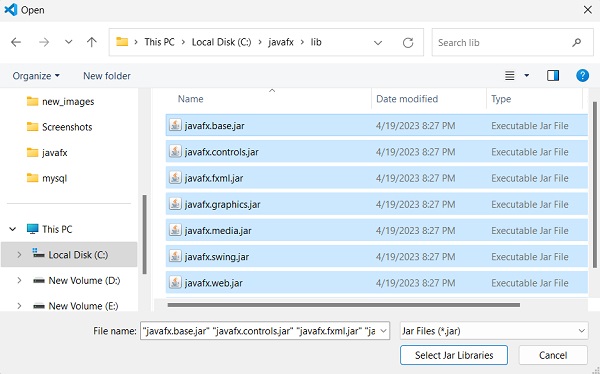Expand Local Disk (C:) node
This screenshot has width=600, height=374.
click(x=19, y=255)
